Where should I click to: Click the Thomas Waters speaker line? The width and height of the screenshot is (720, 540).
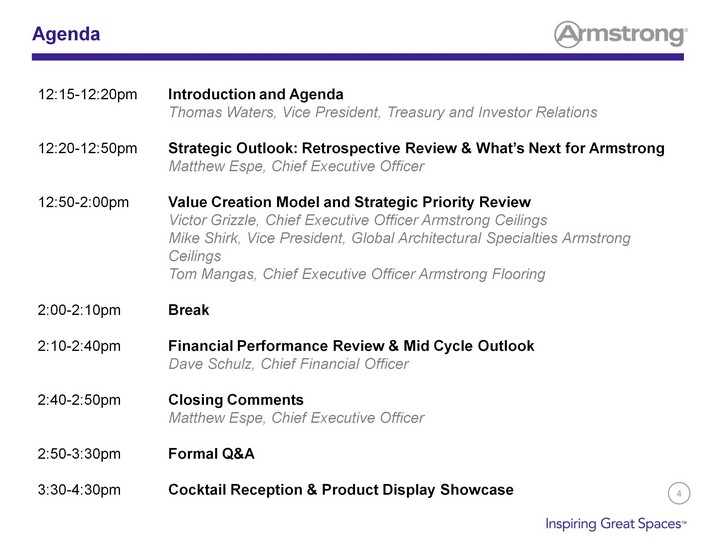[383, 112]
